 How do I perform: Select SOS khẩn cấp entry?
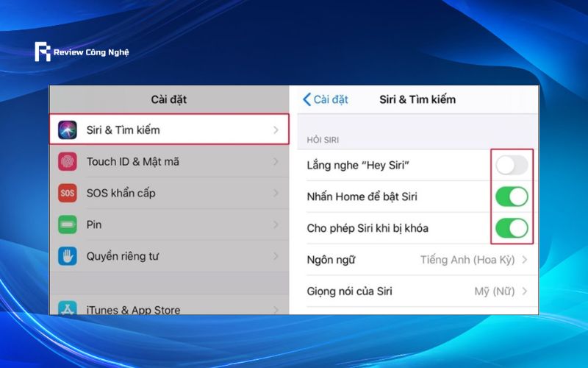coord(169,193)
